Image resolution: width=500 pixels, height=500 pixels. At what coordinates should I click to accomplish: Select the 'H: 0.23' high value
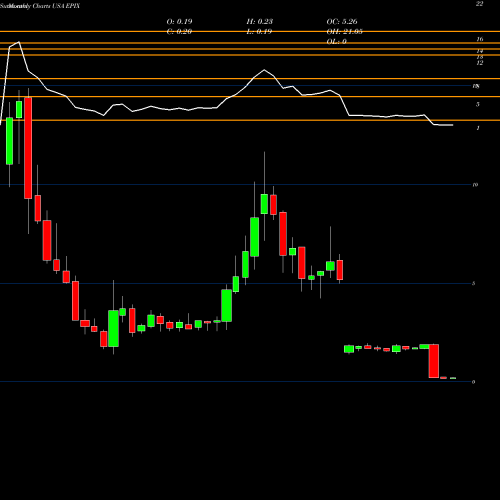tap(260, 22)
